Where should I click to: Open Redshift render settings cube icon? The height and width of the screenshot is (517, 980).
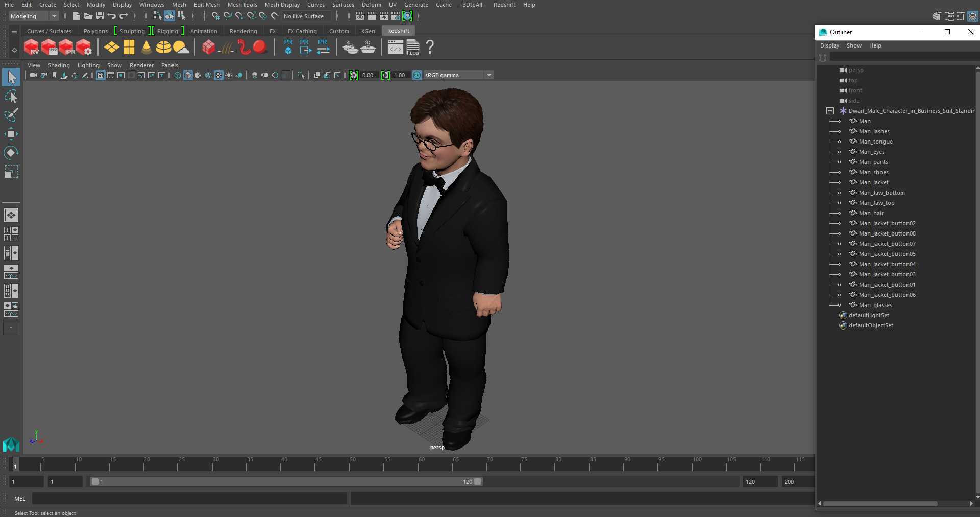pos(84,48)
